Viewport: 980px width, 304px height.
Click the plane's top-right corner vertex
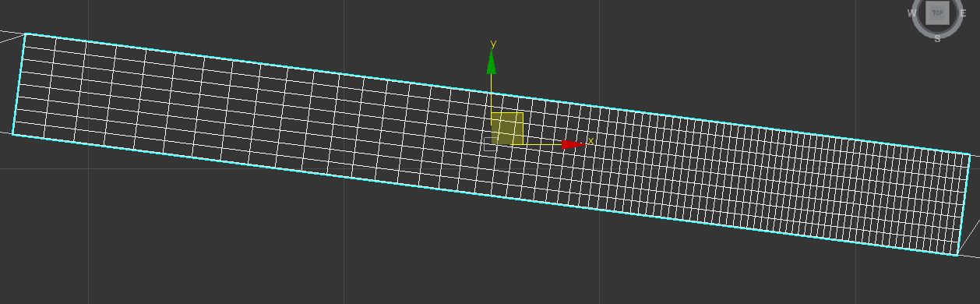970,154
